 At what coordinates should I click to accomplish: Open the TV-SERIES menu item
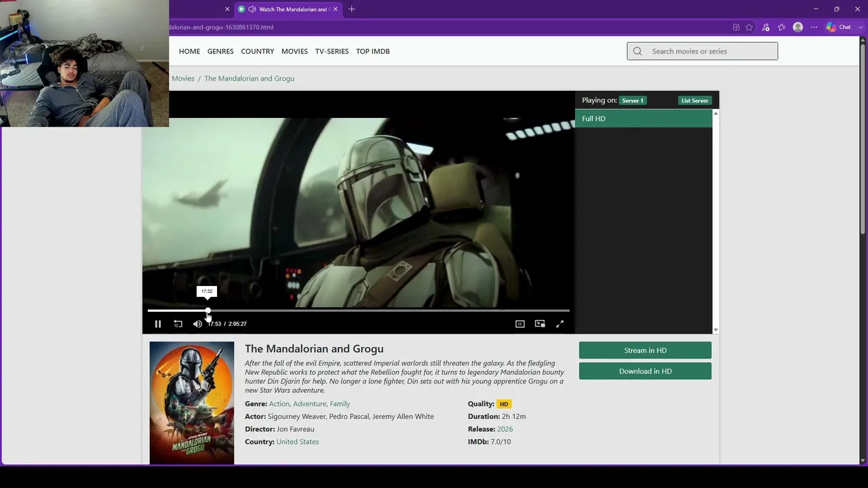[x=332, y=52]
